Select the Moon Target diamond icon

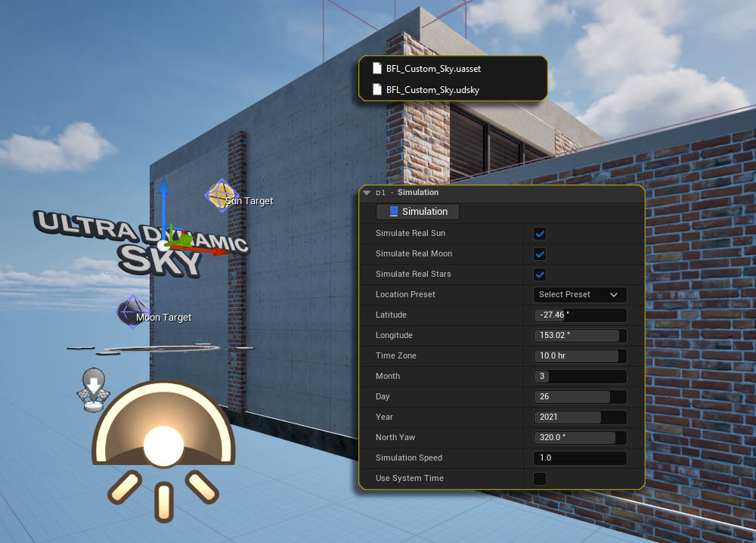132,312
